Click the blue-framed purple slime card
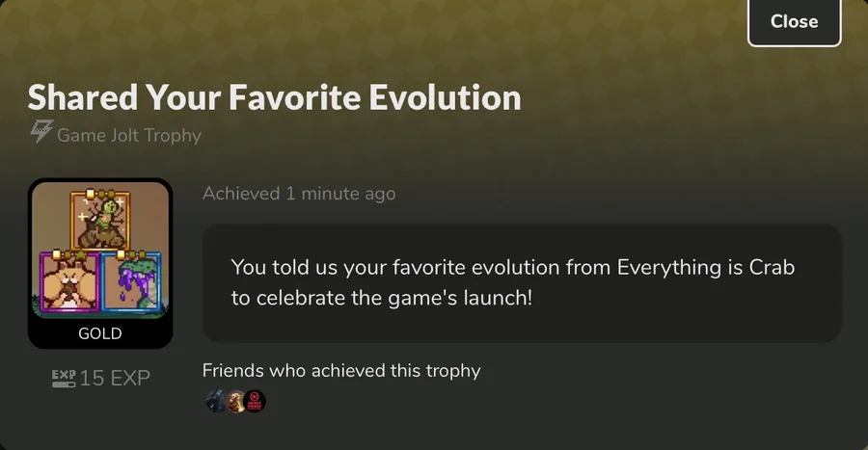Screen dimensions: 868x450 point(131,280)
